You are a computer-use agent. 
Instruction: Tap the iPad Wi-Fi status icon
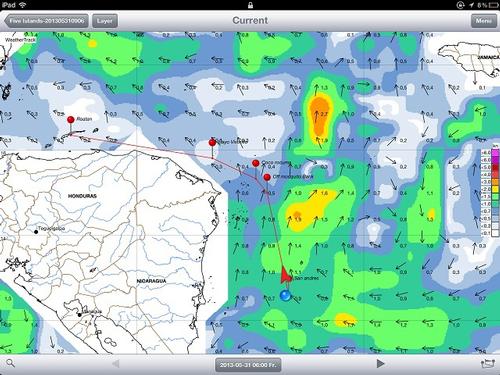pos(23,5)
